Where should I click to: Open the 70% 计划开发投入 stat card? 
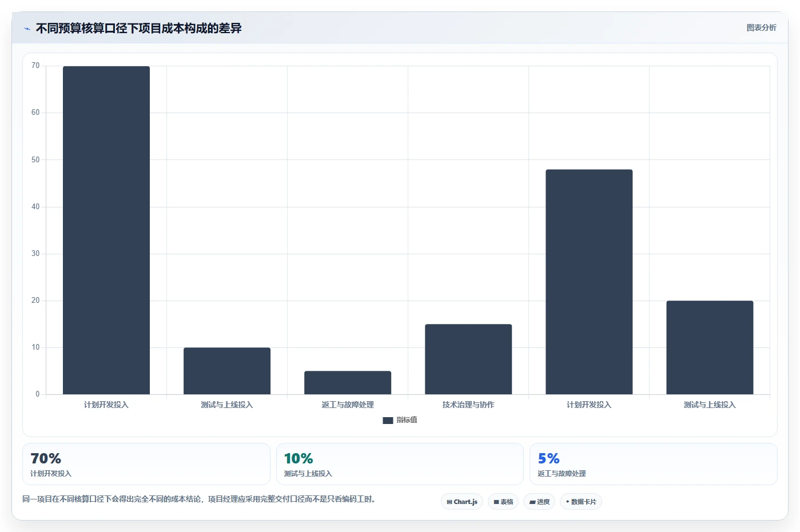(146, 464)
